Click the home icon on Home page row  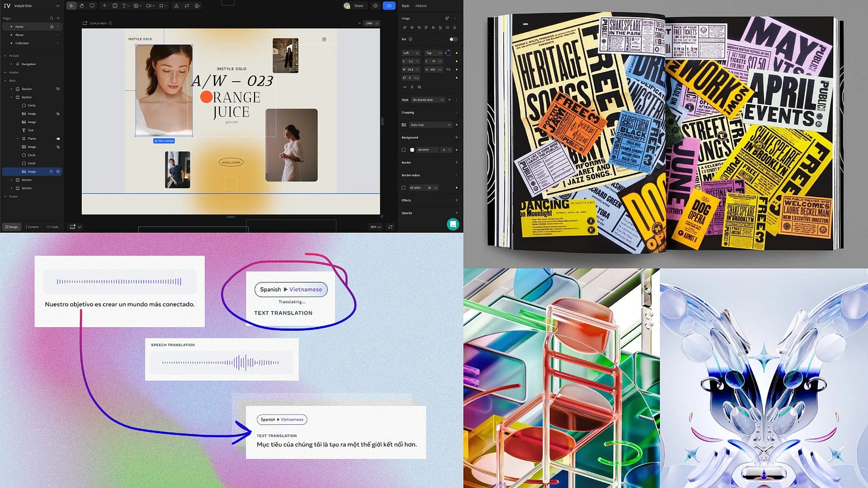click(51, 26)
